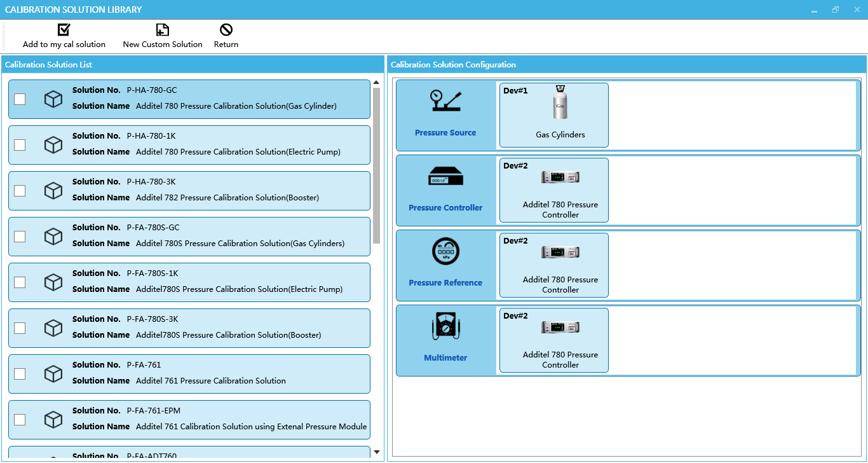The width and height of the screenshot is (868, 463).
Task: Click the controller image in the Multimeter row
Action: click(560, 328)
